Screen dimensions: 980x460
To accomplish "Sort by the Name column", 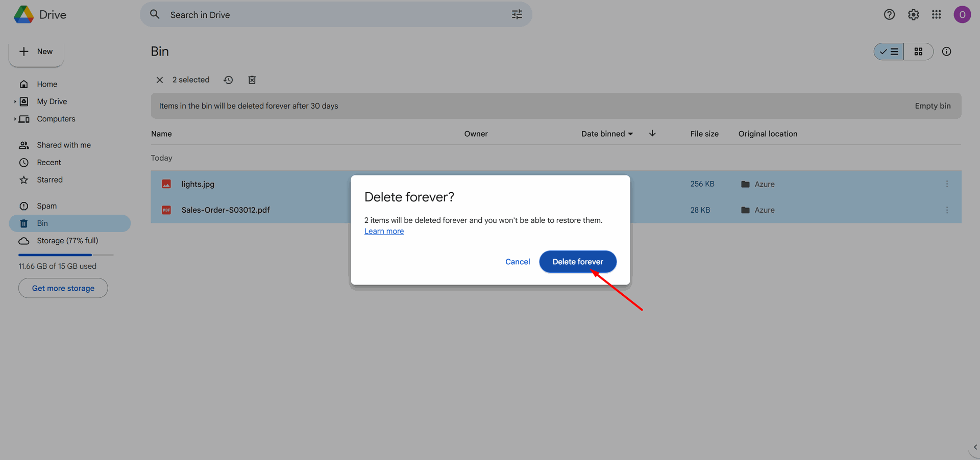I will pyautogui.click(x=161, y=134).
